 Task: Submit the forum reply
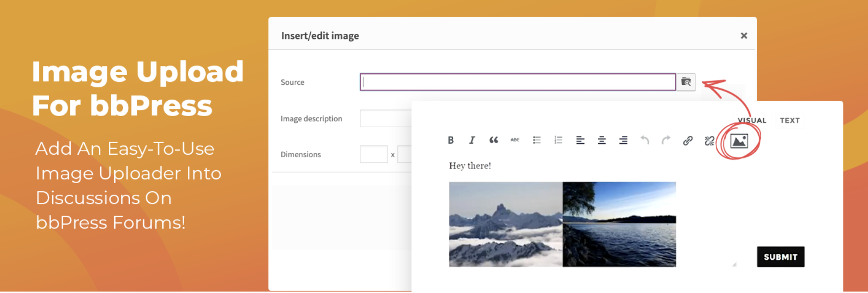[781, 257]
